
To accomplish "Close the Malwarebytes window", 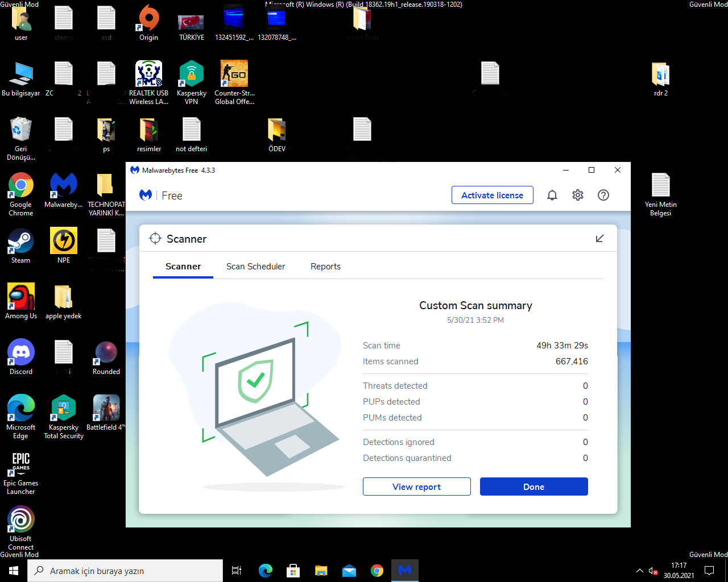I will [618, 170].
